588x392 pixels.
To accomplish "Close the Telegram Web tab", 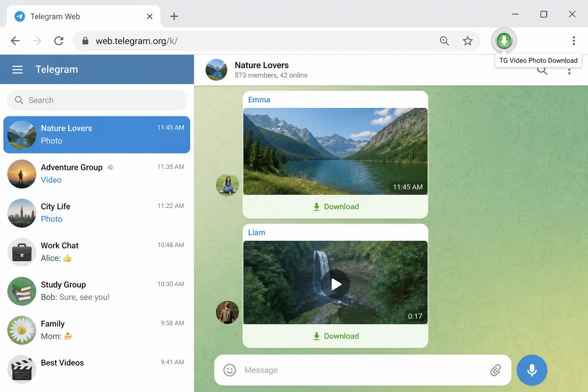I will 150,16.
